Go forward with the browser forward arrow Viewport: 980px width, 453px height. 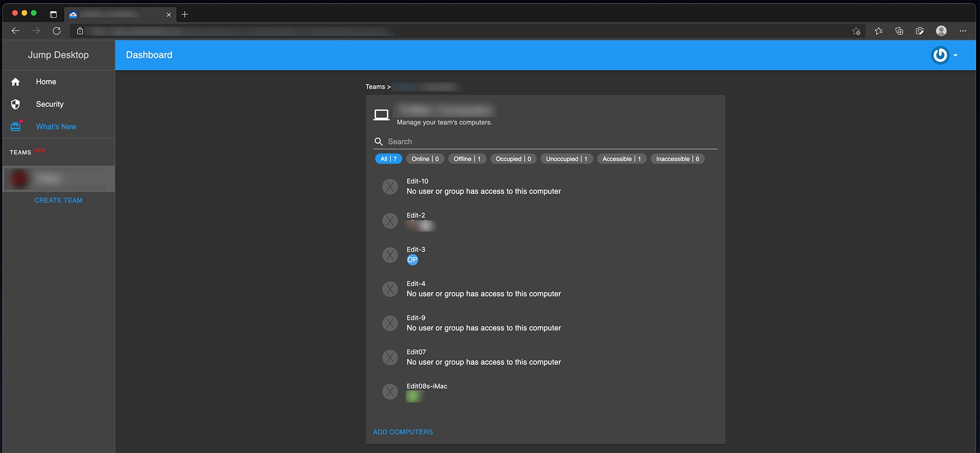36,31
